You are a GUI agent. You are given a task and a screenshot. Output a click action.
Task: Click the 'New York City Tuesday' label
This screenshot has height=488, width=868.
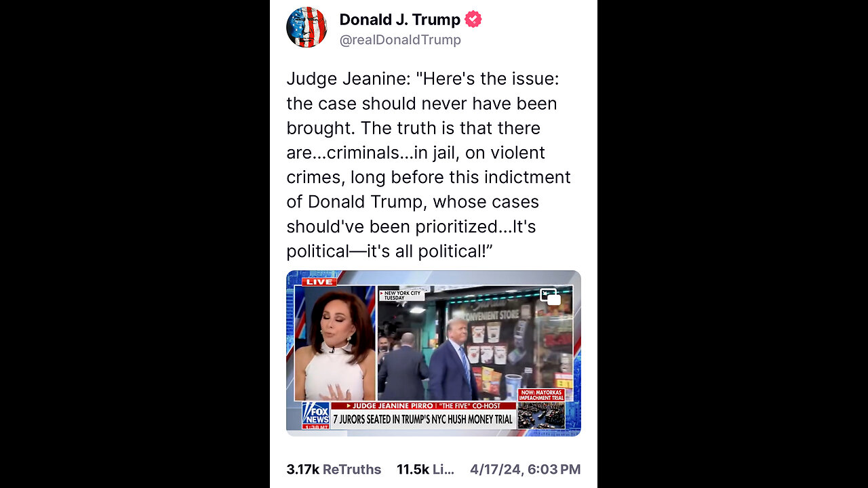(401, 296)
